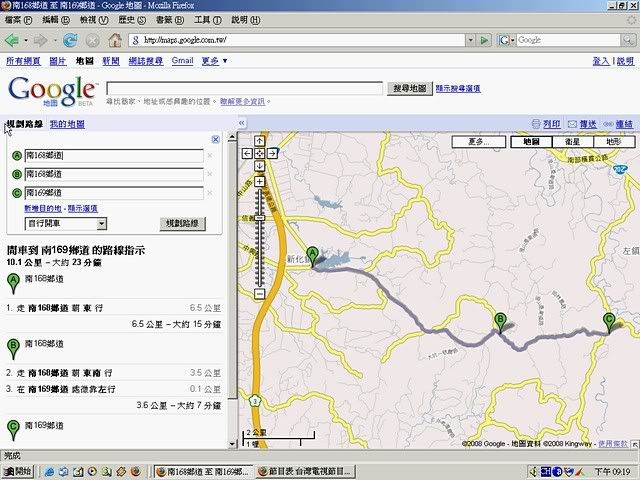This screenshot has width=640, height=480.
Task: Click the Google Maps search input field
Action: pos(244,88)
